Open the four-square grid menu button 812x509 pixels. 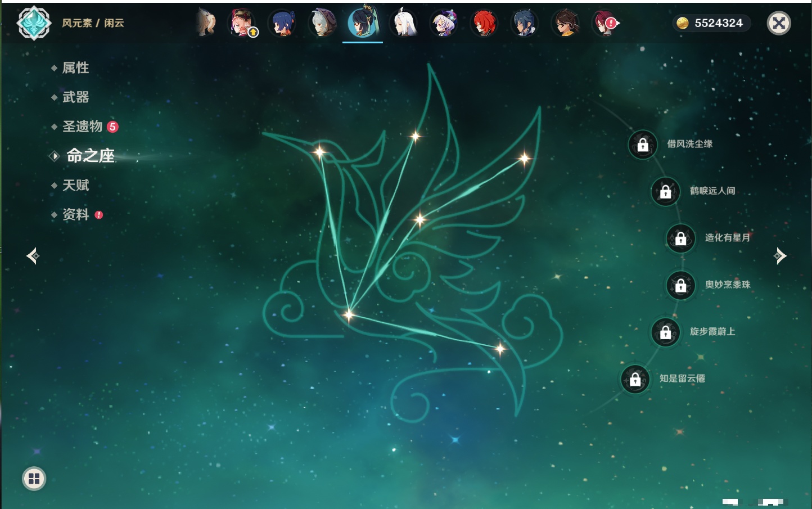[x=34, y=479]
